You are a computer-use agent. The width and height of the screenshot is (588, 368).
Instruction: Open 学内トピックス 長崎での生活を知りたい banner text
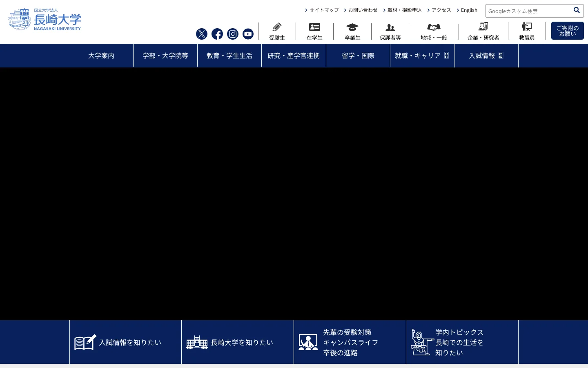tap(459, 343)
